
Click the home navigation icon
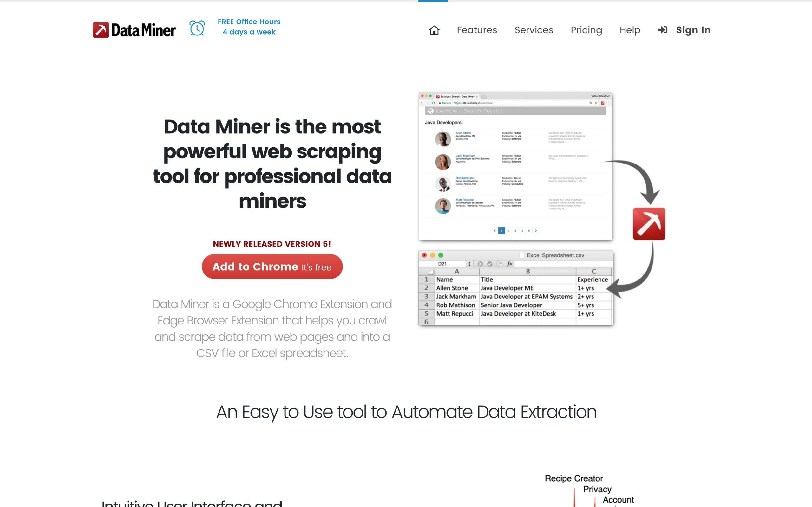coord(433,30)
